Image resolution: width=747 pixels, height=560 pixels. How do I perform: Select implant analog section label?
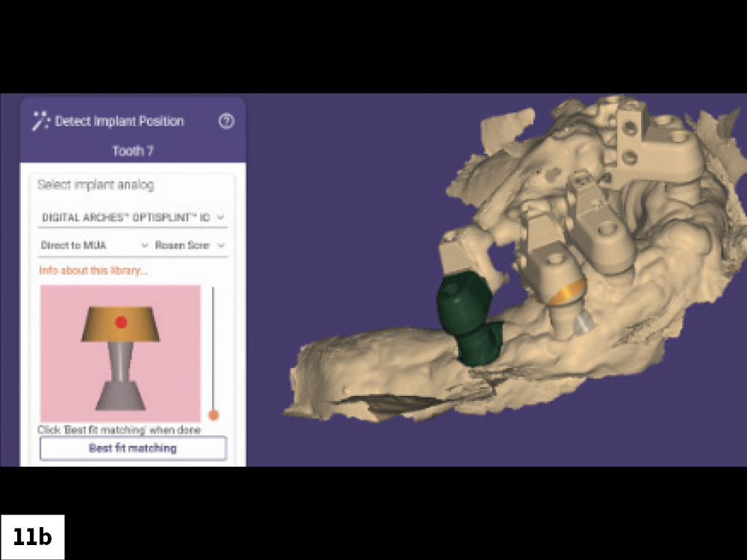tap(96, 184)
